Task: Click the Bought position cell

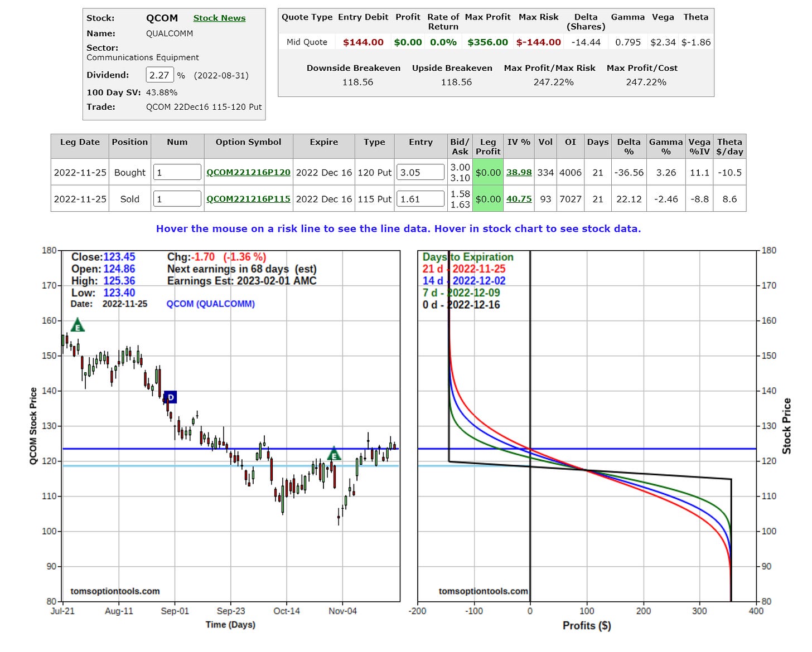Action: [x=130, y=172]
